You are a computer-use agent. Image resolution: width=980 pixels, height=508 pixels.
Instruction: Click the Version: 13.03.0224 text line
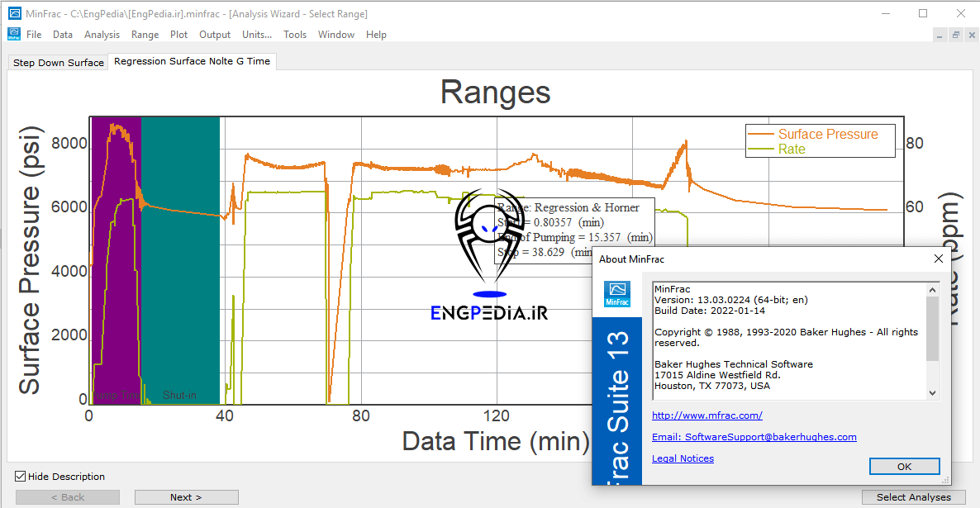(x=730, y=300)
